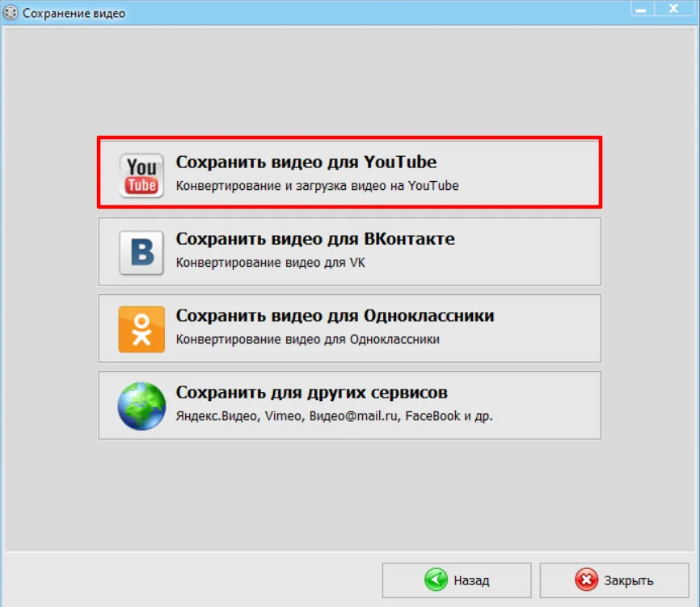The image size is (700, 607).
Task: Click the globe icon for other services
Action: [x=141, y=407]
